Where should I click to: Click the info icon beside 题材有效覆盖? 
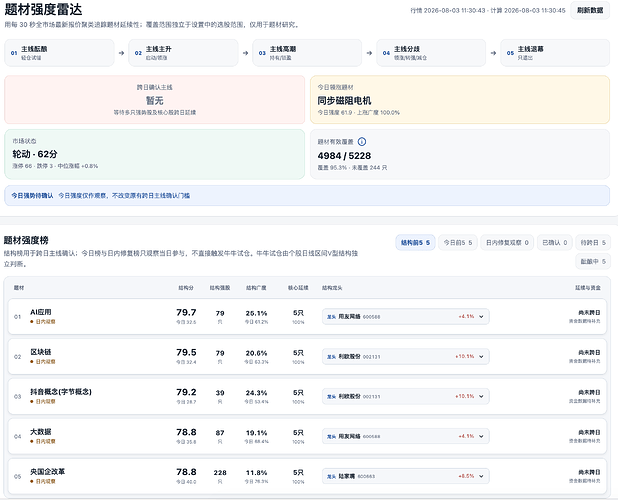[361, 142]
